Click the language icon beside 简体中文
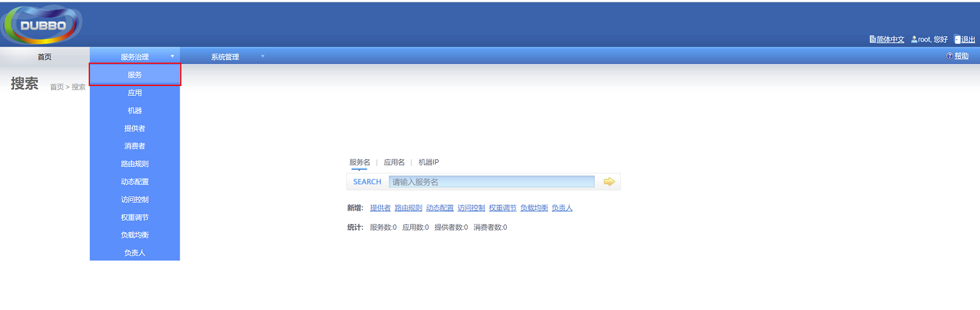 (873, 40)
